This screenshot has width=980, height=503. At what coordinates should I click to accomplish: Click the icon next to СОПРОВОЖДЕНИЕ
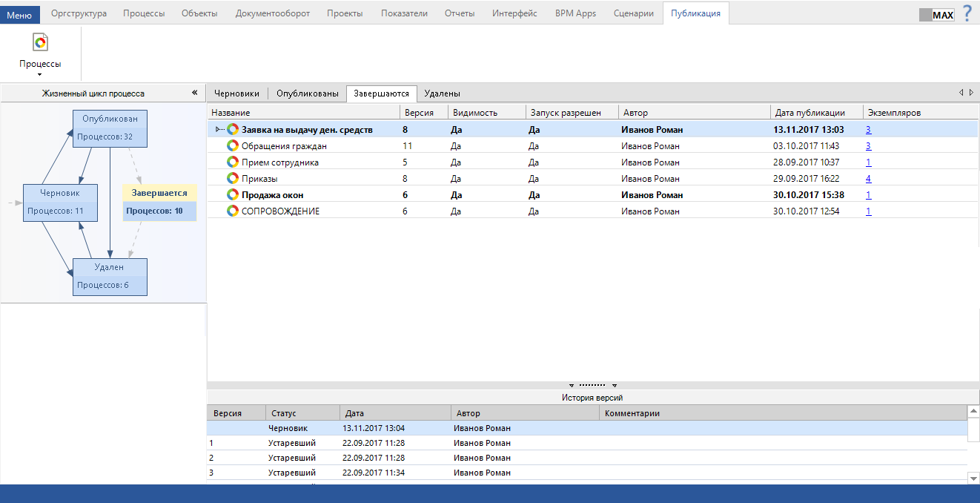(x=233, y=211)
